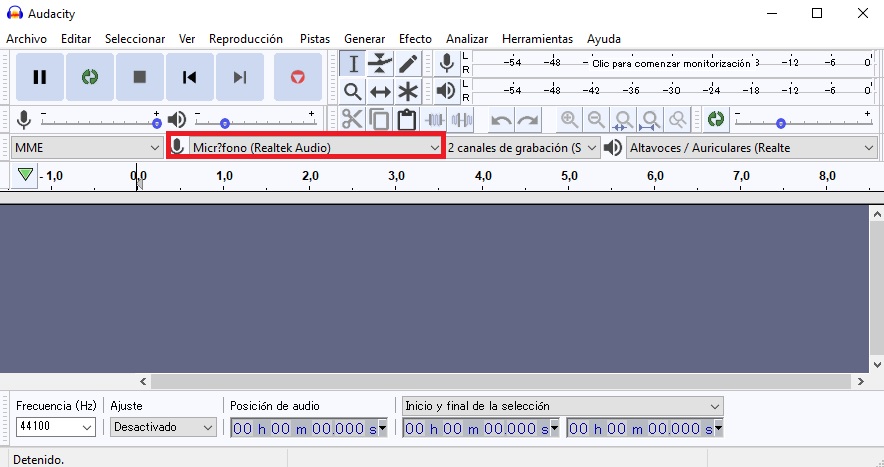Skip to start of project
The width and height of the screenshot is (884, 467).
click(x=189, y=77)
